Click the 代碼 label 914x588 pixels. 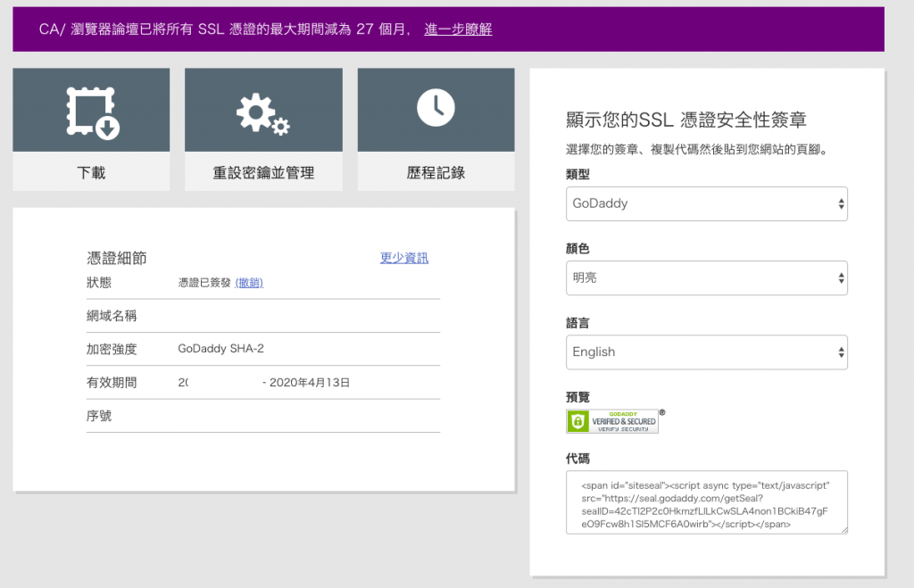pyautogui.click(x=577, y=459)
